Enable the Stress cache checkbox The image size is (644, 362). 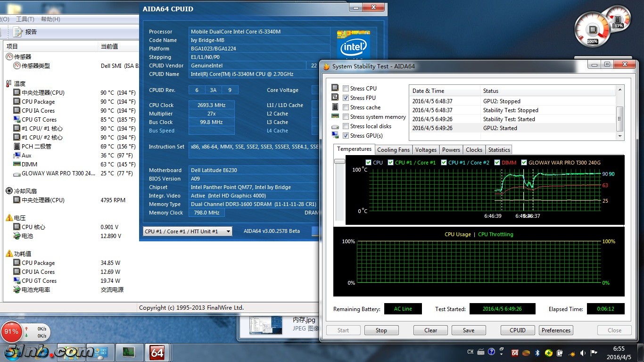346,107
